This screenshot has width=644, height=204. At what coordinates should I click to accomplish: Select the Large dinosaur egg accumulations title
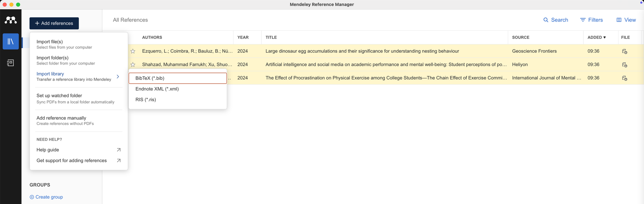tap(362, 51)
